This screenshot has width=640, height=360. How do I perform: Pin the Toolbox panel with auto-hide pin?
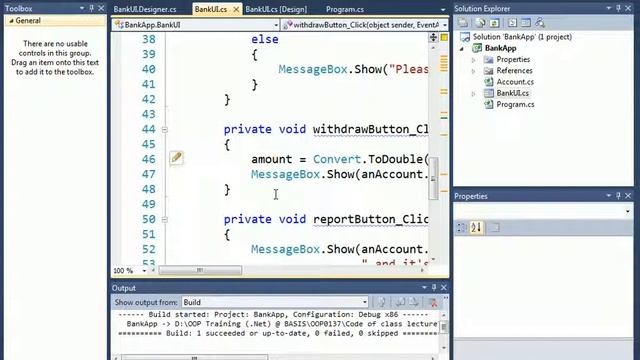coord(92,8)
